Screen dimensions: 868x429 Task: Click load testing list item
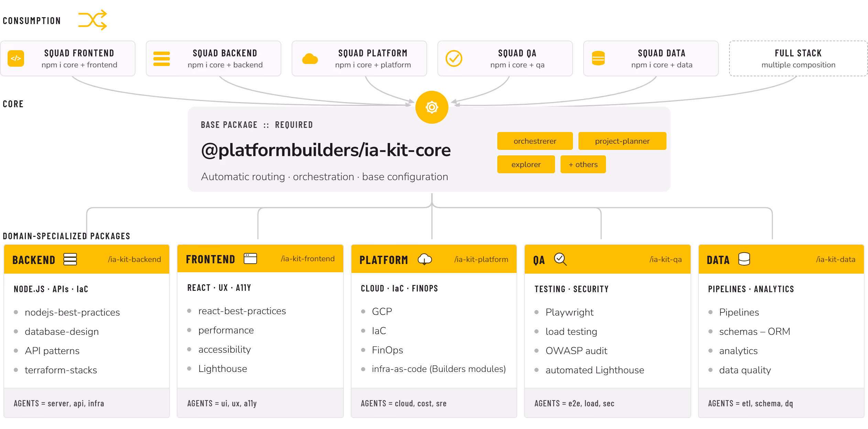(x=571, y=331)
